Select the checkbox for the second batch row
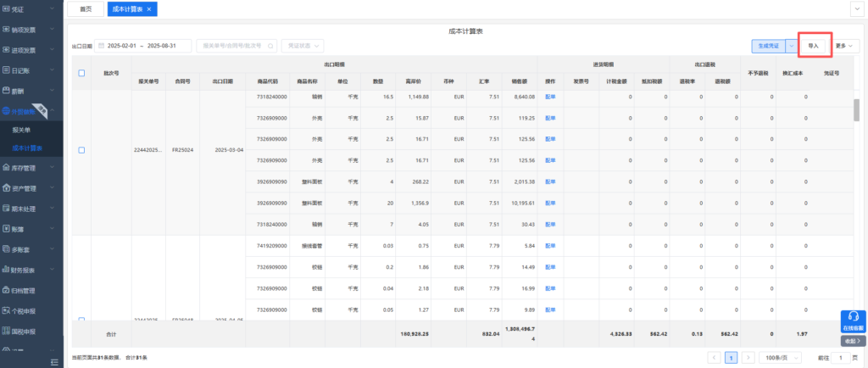The height and width of the screenshot is (368, 868). click(81, 320)
